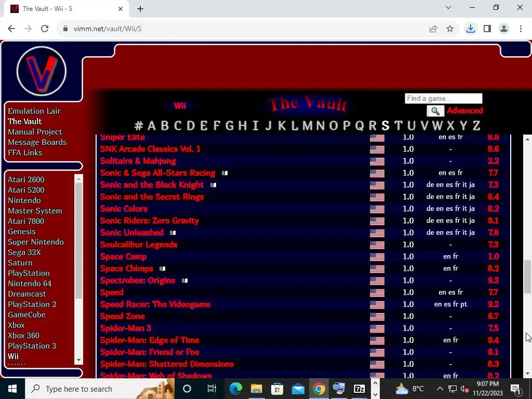Click the page scrollbar thumb
Image resolution: width=532 pixels, height=399 pixels.
coord(528,277)
